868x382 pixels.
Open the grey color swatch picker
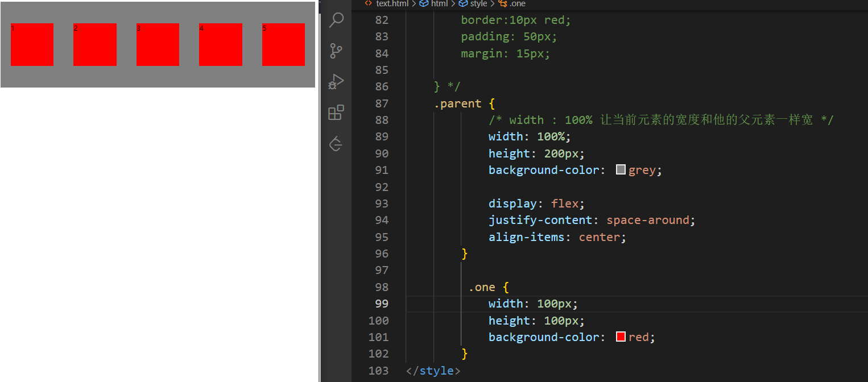(621, 170)
